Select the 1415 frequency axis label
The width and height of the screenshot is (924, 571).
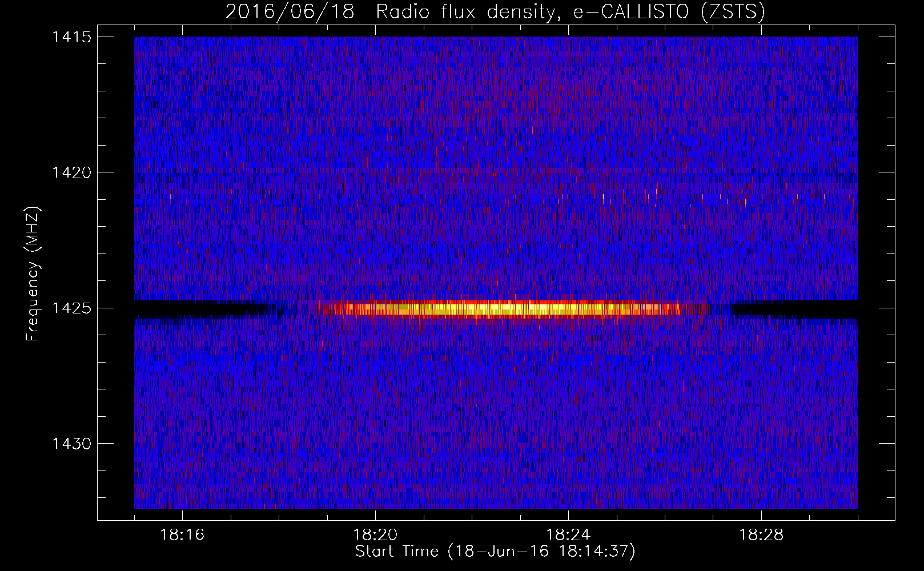point(71,37)
